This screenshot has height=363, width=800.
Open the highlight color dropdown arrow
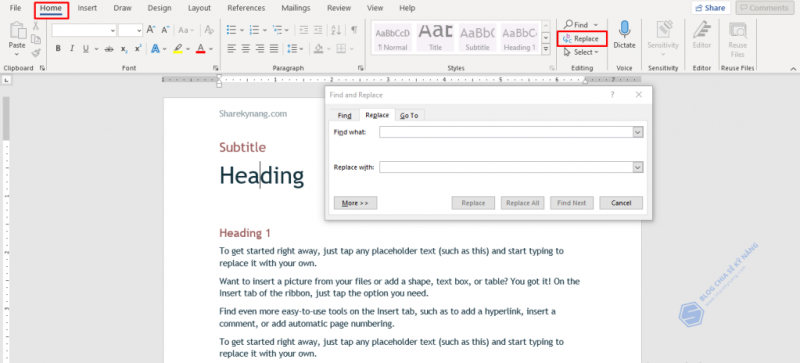188,49
